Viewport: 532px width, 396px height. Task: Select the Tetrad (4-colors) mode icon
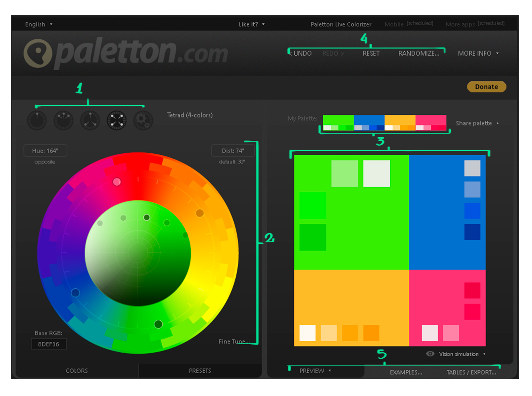[x=117, y=120]
